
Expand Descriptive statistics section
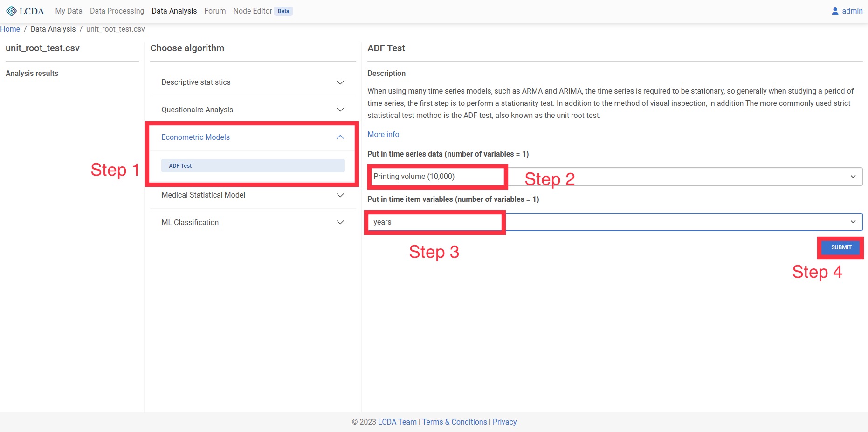(340, 82)
